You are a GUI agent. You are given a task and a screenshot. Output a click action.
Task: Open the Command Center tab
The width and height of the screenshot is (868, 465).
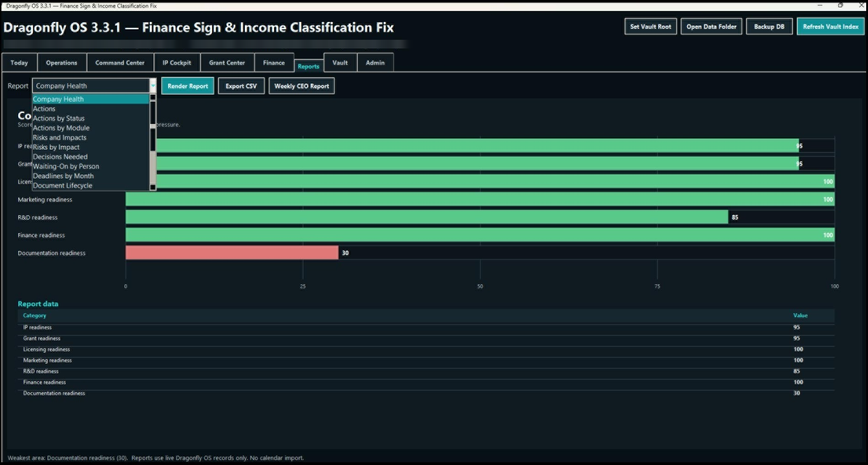(x=120, y=63)
